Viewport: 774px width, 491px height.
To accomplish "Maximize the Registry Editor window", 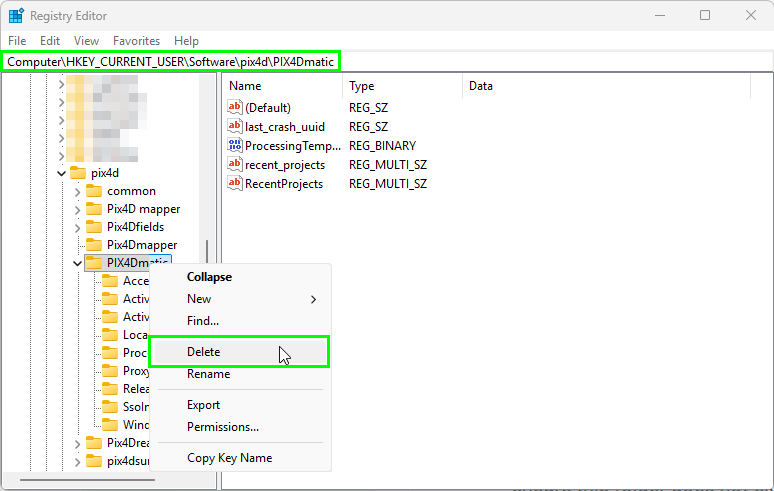I will (705, 15).
